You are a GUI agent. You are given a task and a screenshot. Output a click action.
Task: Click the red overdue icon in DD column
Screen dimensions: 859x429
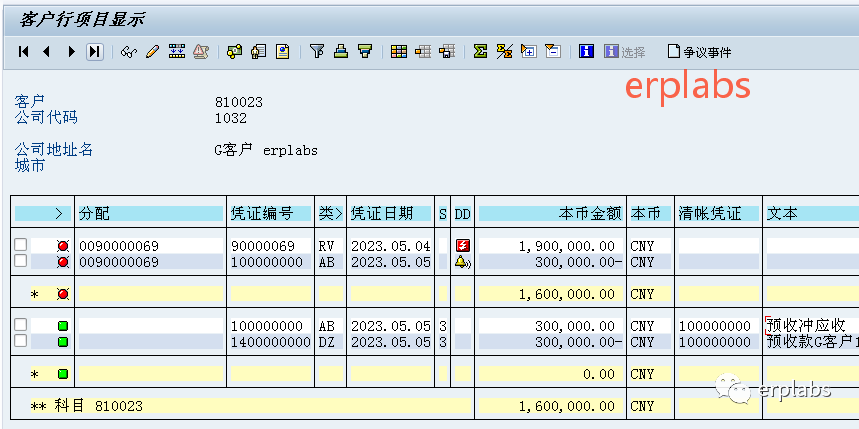(x=463, y=246)
